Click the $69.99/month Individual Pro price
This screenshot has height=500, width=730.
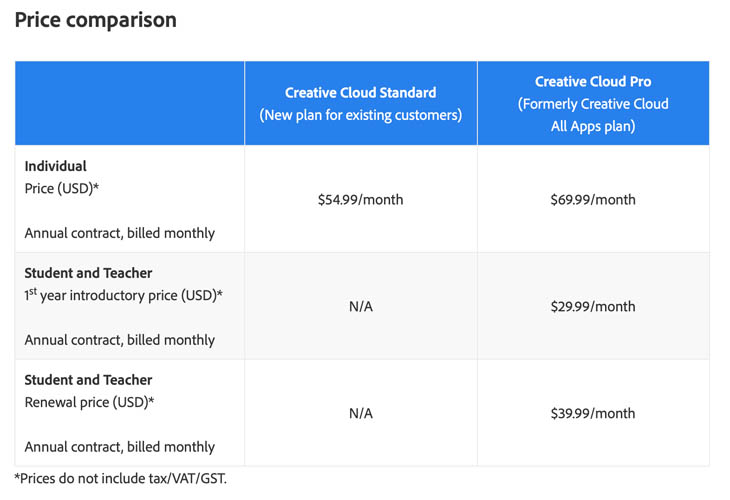pyautogui.click(x=593, y=200)
